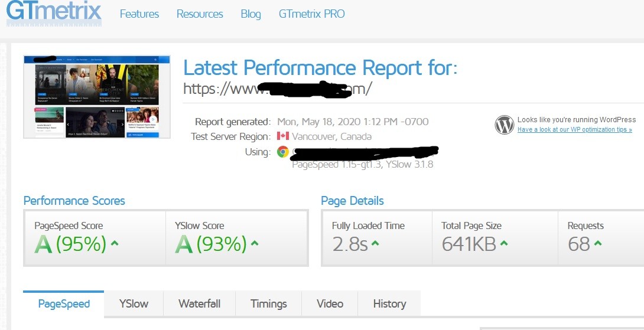Click the GTmetrix logo

(x=54, y=12)
